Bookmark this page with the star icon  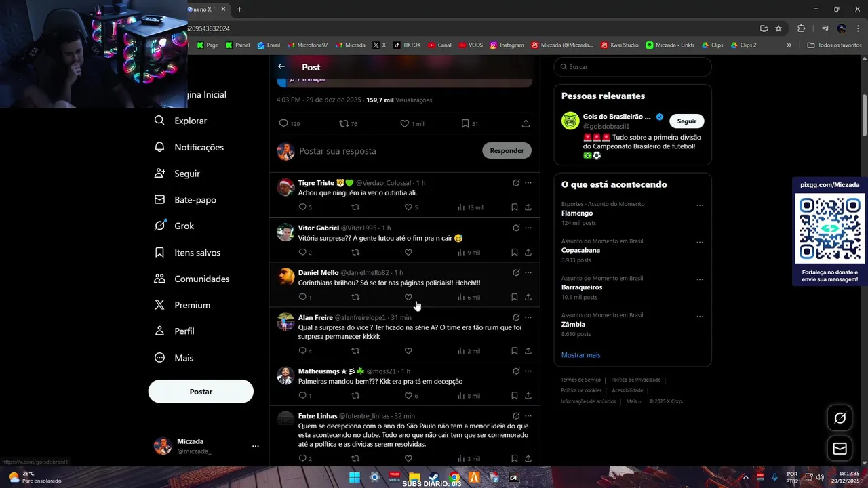778,28
